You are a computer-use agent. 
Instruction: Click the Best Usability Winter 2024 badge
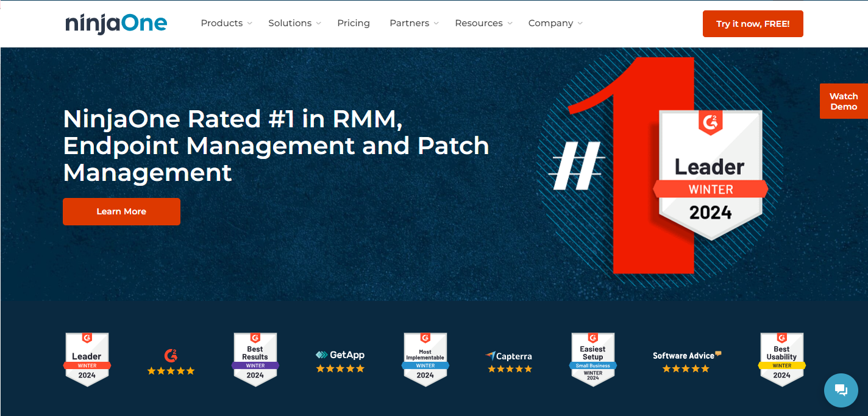782,359
